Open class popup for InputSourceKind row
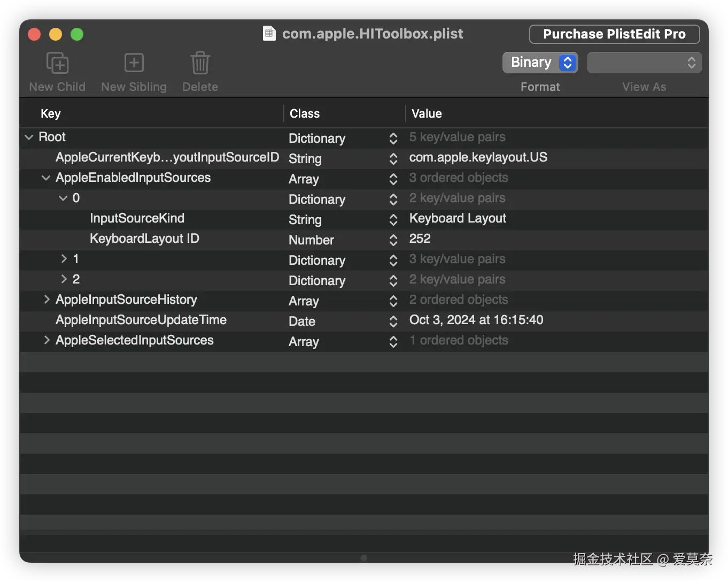This screenshot has height=582, width=728. 393,220
